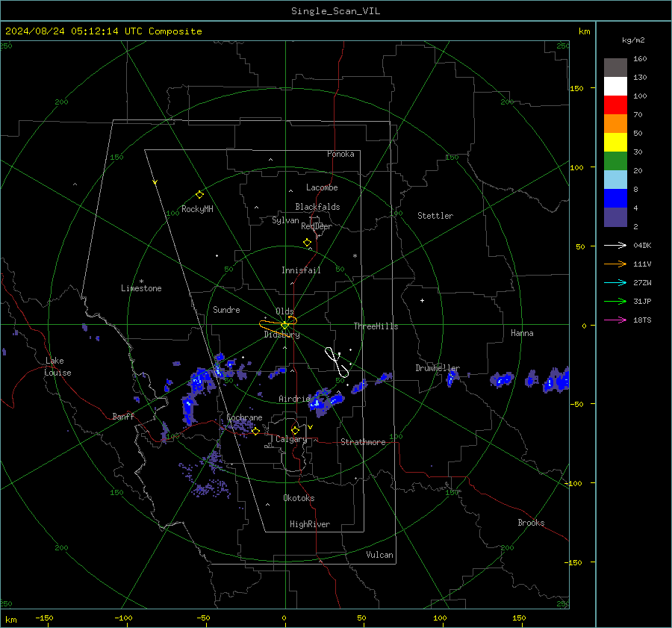Click the asterisk marker east of Innisfail
Viewport: 672px width, 628px height.
click(x=355, y=256)
